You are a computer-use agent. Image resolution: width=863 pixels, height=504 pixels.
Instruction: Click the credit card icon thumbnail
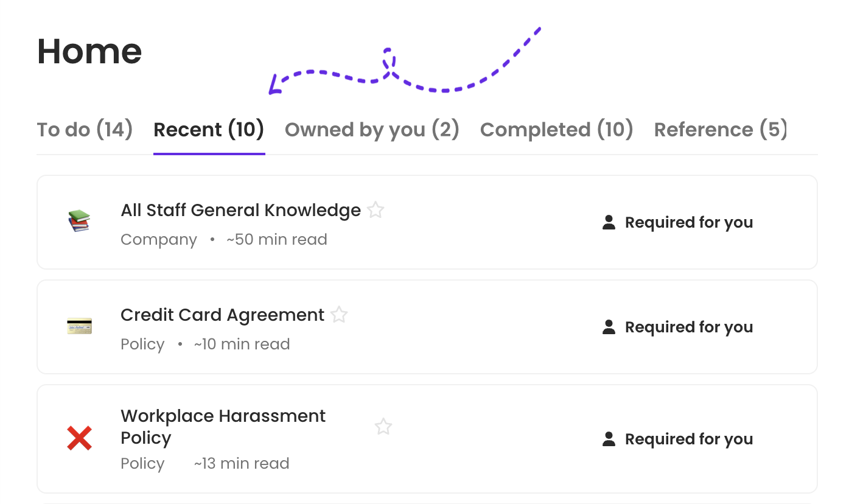[79, 326]
